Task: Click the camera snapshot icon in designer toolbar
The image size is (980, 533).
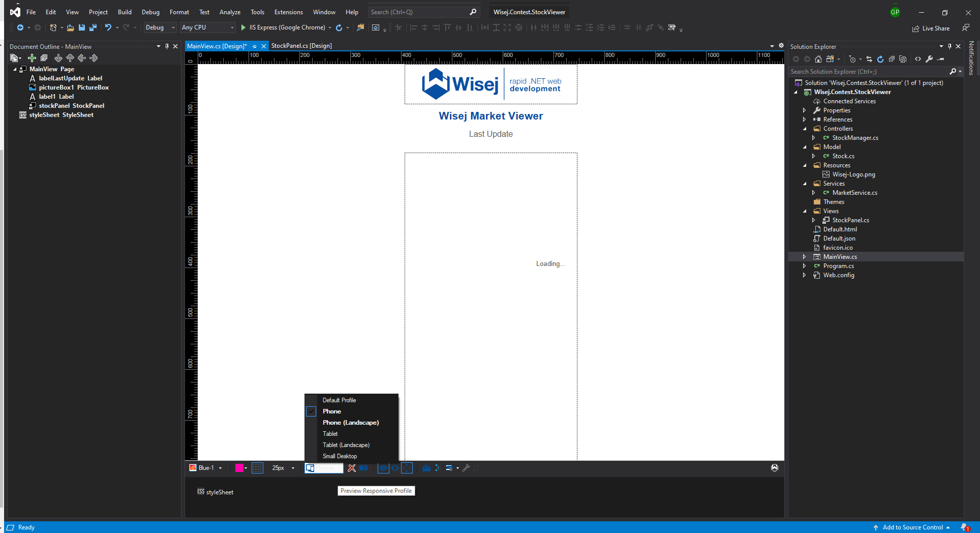Action: coord(363,468)
